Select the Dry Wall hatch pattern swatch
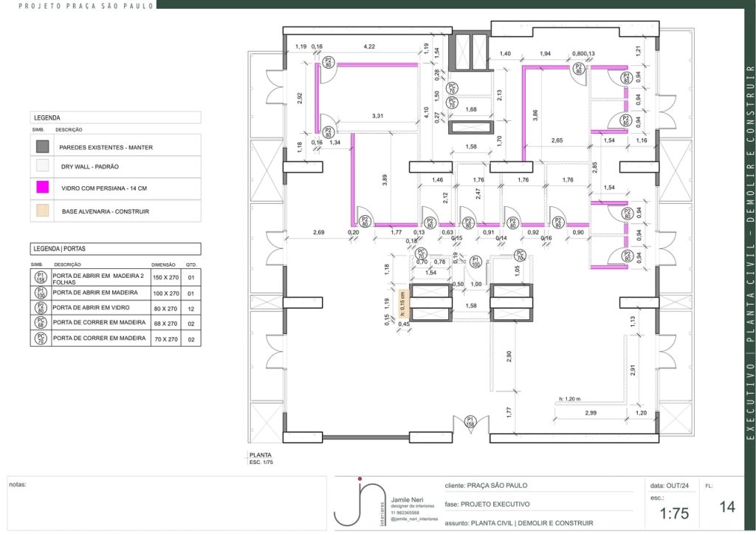Image resolution: width=756 pixels, height=535 pixels. coord(43,168)
